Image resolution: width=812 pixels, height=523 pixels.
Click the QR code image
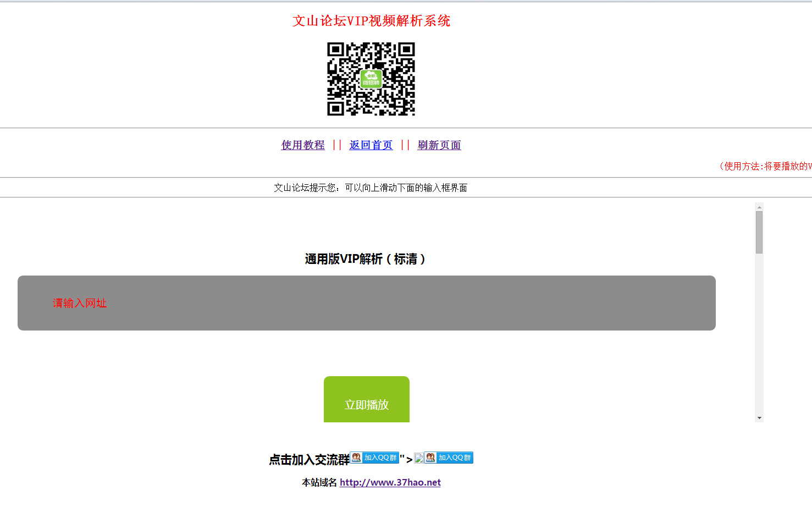[371, 79]
